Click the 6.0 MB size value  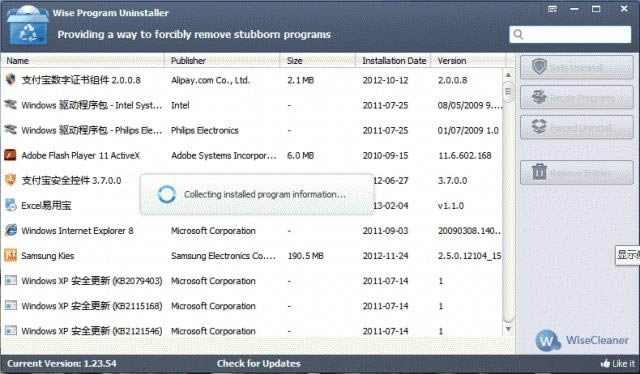(x=300, y=156)
